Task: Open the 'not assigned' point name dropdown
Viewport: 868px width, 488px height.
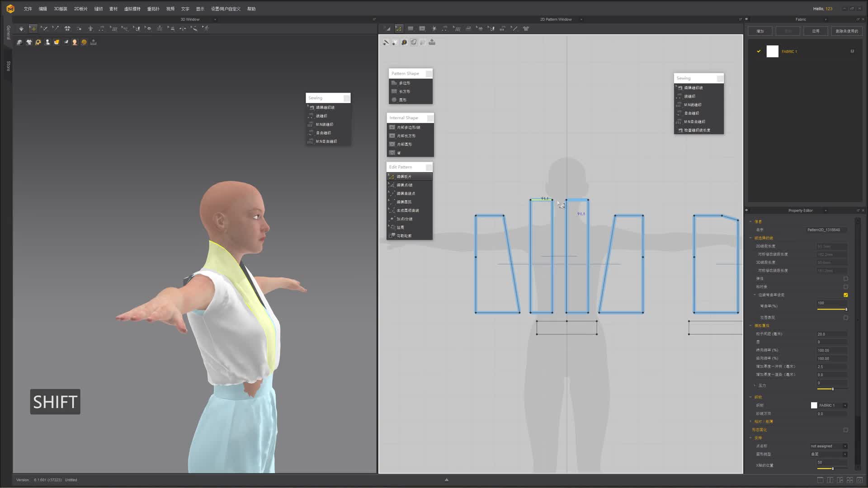Action: click(x=844, y=446)
